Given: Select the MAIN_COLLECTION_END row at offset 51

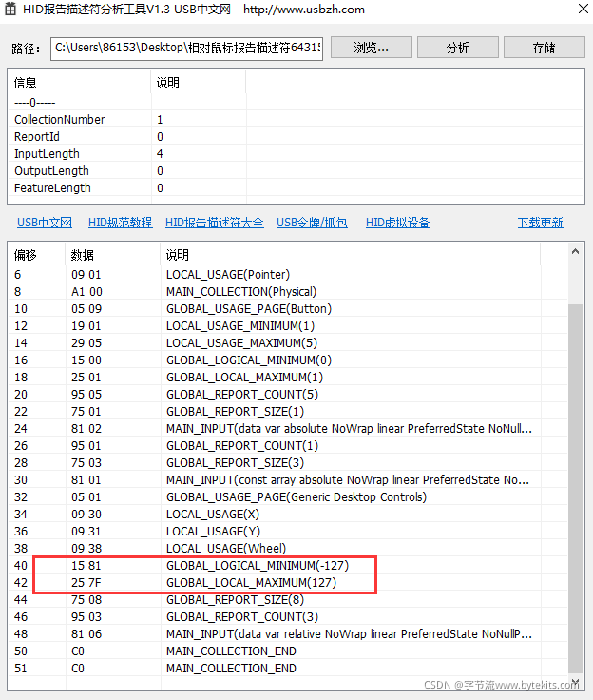Looking at the screenshot, I should coord(288,669).
